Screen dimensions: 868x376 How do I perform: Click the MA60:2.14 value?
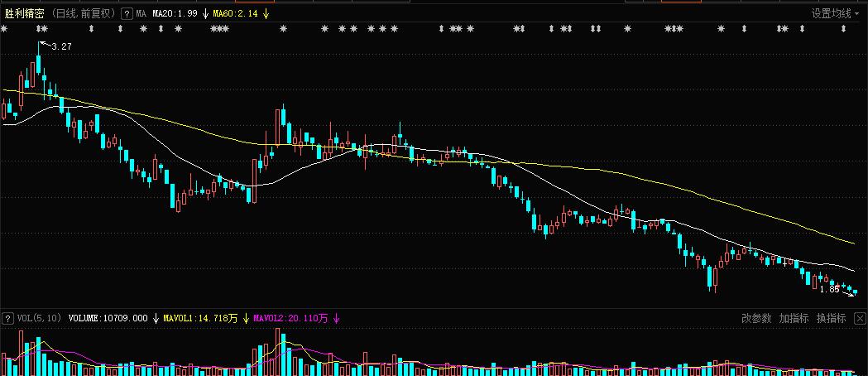point(235,13)
